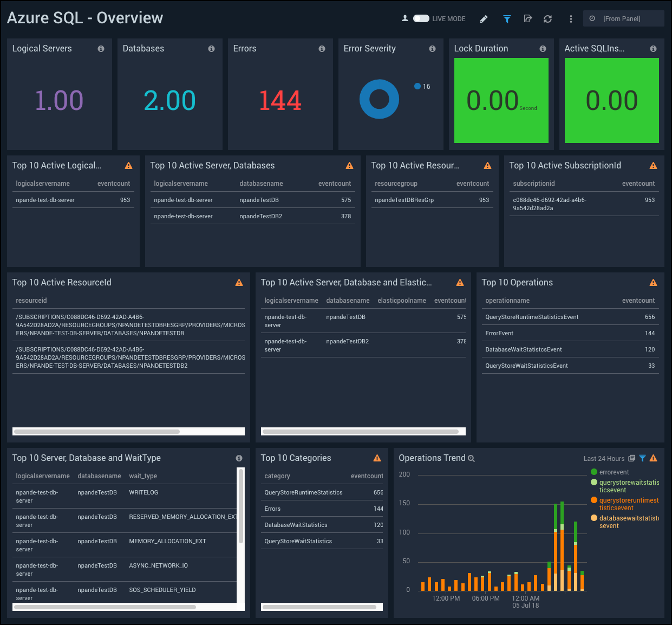Click the filter icon in Operations Trend panel

642,458
